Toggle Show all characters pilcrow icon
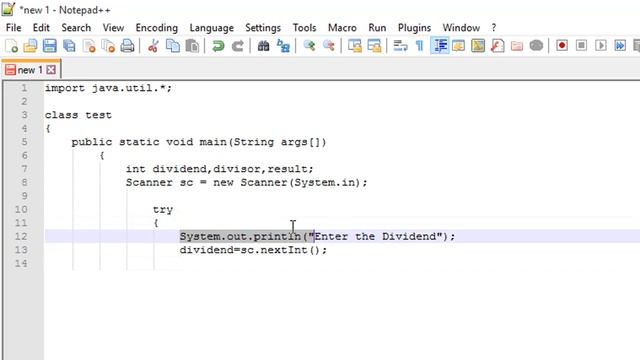 (420, 46)
